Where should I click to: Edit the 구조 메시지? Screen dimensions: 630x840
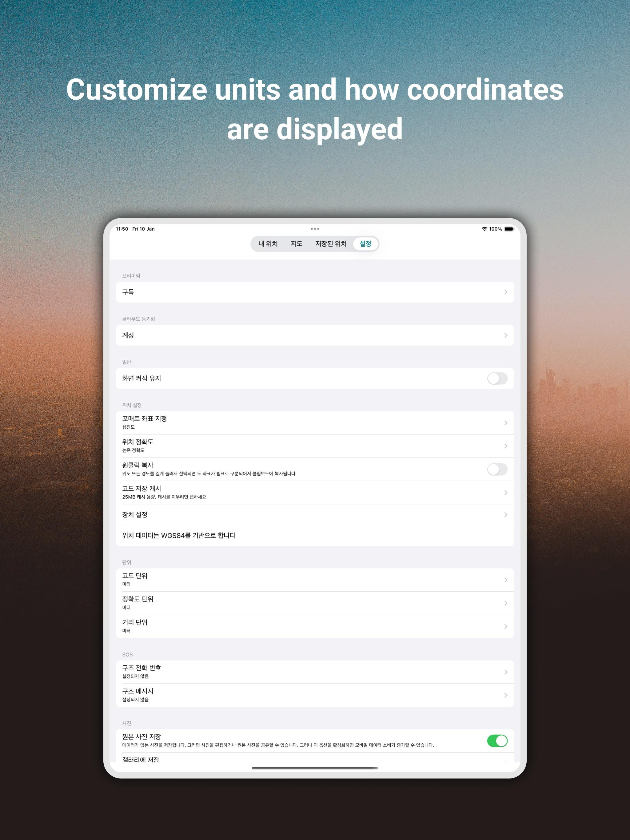coord(315,695)
